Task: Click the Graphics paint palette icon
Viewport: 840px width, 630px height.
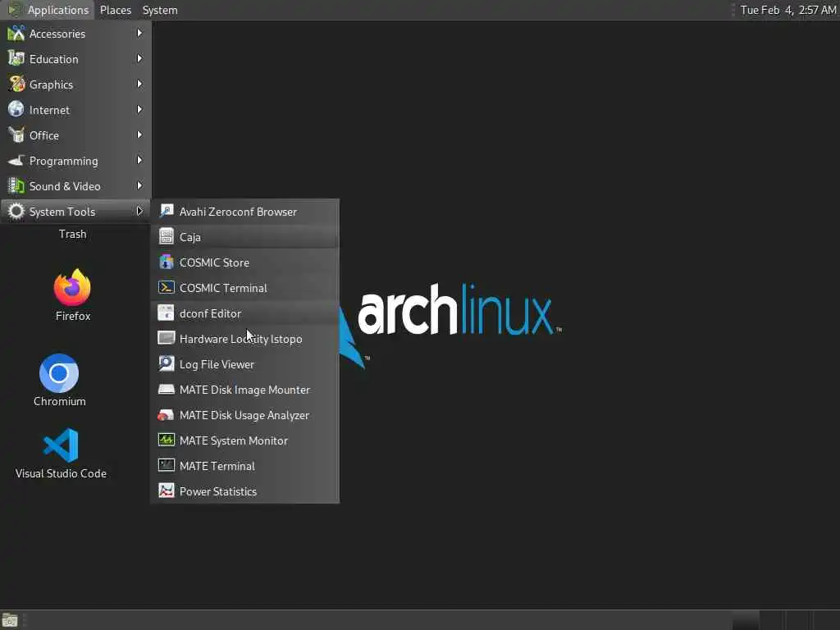Action: tap(16, 84)
